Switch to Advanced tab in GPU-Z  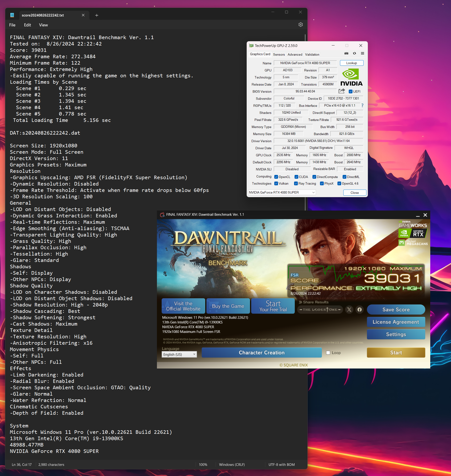295,55
